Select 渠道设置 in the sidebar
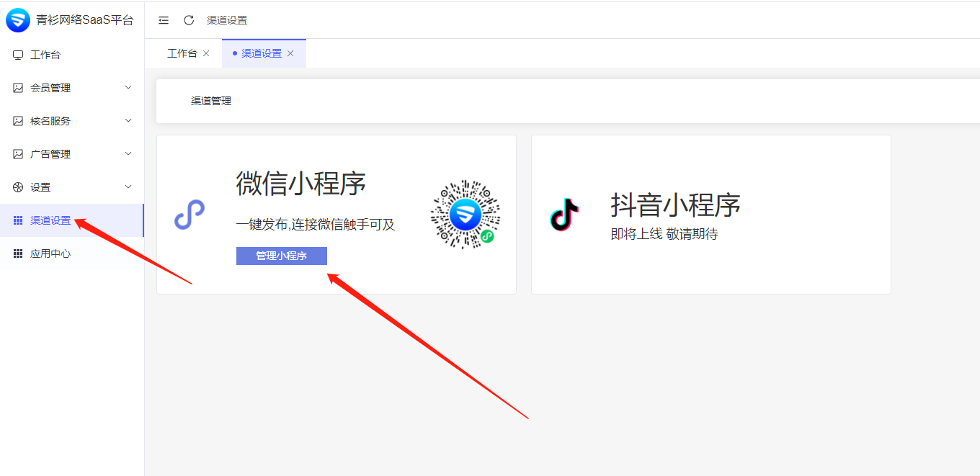 (x=72, y=220)
